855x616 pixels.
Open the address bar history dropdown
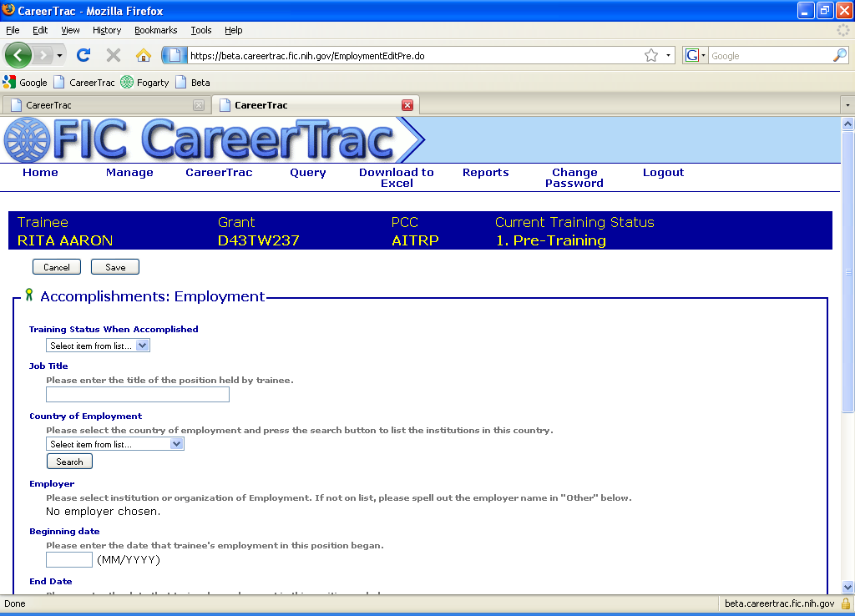tap(668, 56)
